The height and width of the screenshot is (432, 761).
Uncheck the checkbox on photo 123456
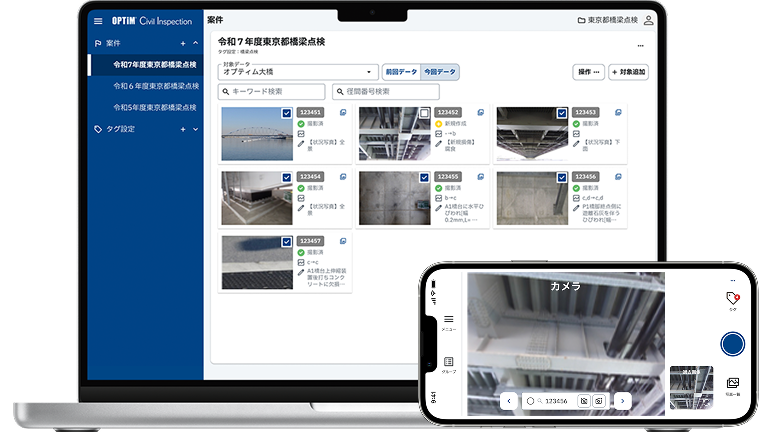tap(562, 178)
